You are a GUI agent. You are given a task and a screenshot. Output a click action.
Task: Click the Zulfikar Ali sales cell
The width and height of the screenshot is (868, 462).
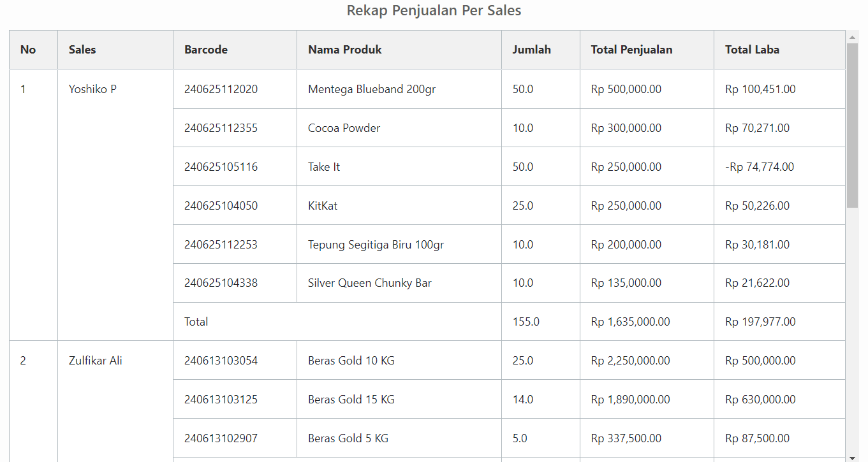[x=95, y=361]
